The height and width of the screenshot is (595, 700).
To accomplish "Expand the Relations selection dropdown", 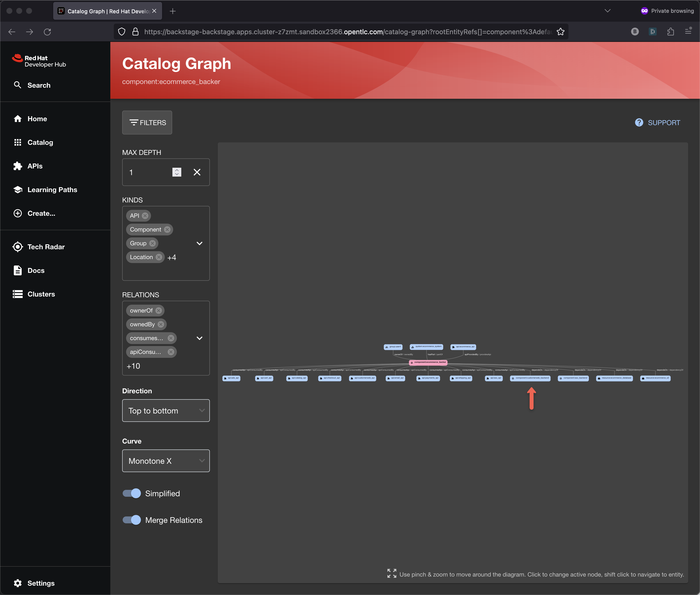I will click(x=199, y=338).
